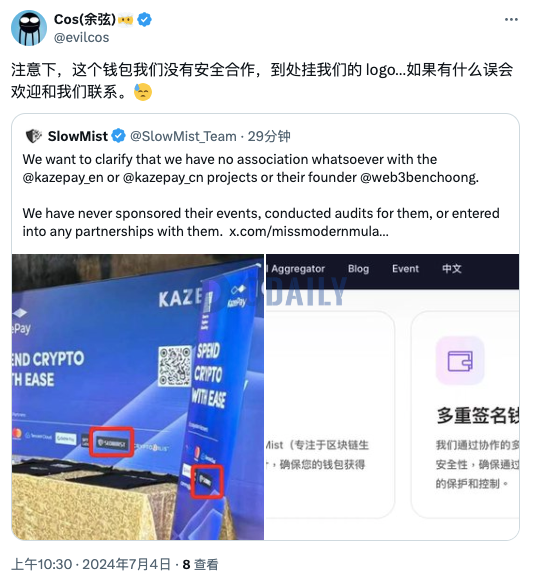The width and height of the screenshot is (534, 584).
Task: Open the x.com/missmodernmula link
Action: tap(309, 231)
